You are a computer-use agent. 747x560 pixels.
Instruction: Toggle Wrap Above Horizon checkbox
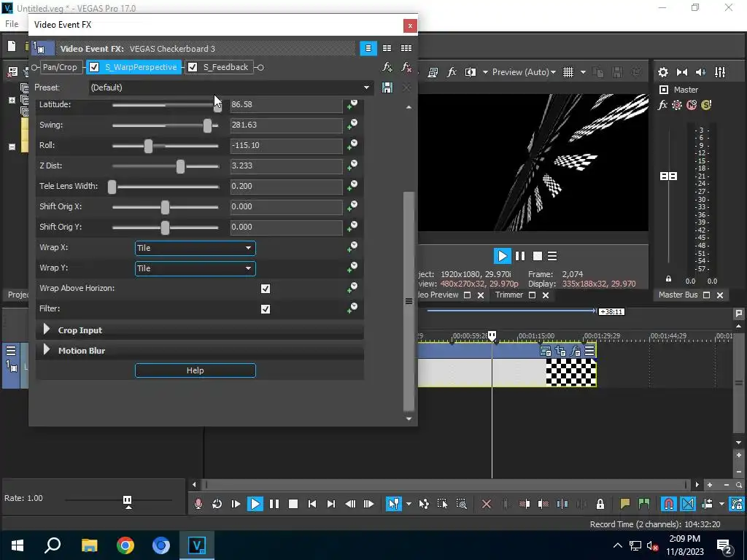[x=266, y=289]
